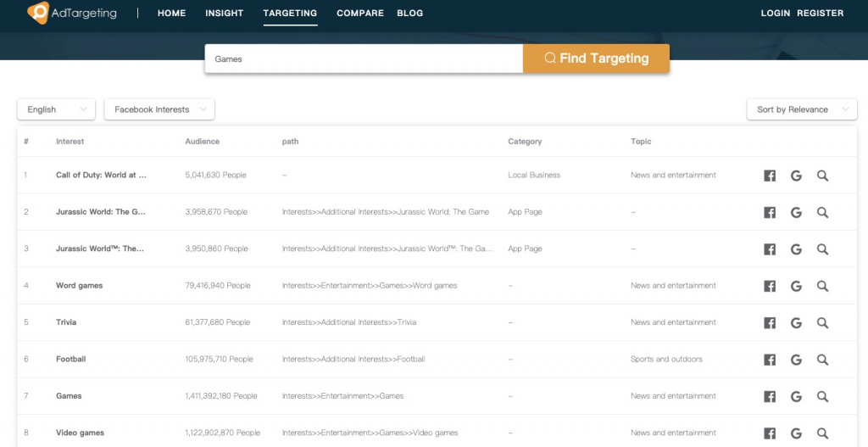Open Facebook icon for Football row
The image size is (868, 447).
(770, 360)
